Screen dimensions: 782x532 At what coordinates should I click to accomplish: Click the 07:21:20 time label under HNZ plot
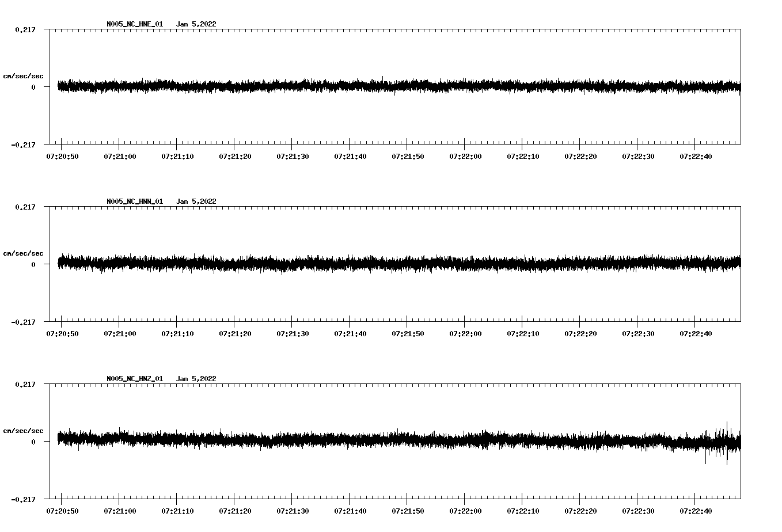tap(235, 511)
